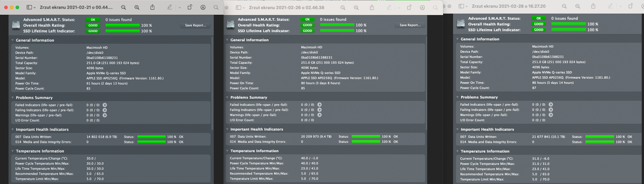
Task: Click the vertical scrollbar in the 2021-02-21 window
Action: 212,84
